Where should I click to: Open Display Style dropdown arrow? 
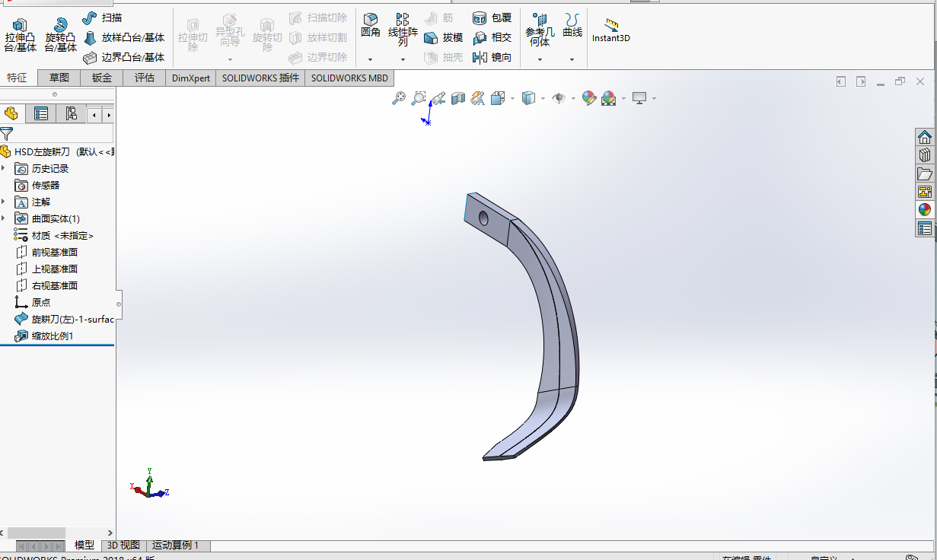(543, 99)
